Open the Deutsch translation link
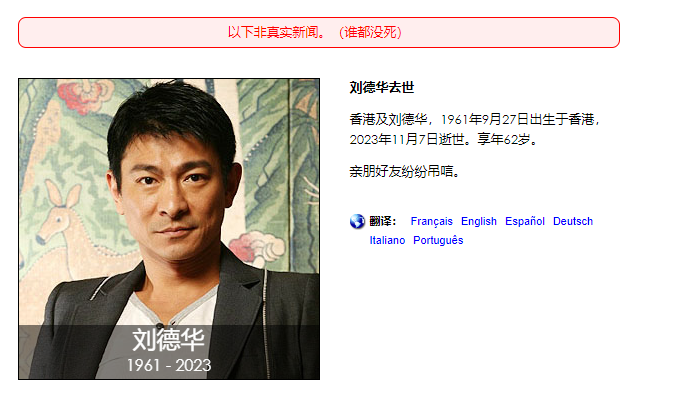The width and height of the screenshot is (678, 408). pos(573,221)
